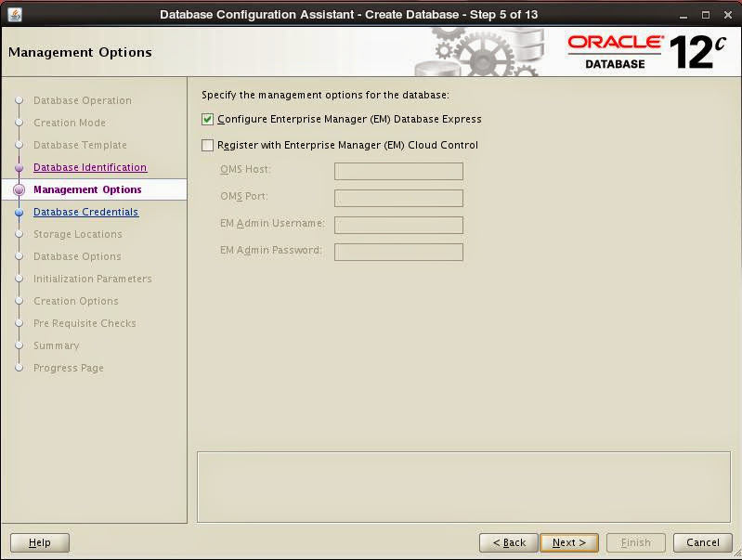This screenshot has height=560, width=742.
Task: Click the empty message box at bottom
Action: pyautogui.click(x=463, y=488)
